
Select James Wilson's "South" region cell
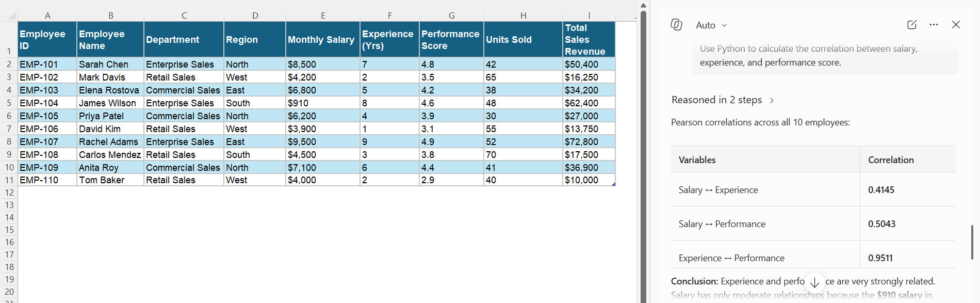click(x=255, y=103)
